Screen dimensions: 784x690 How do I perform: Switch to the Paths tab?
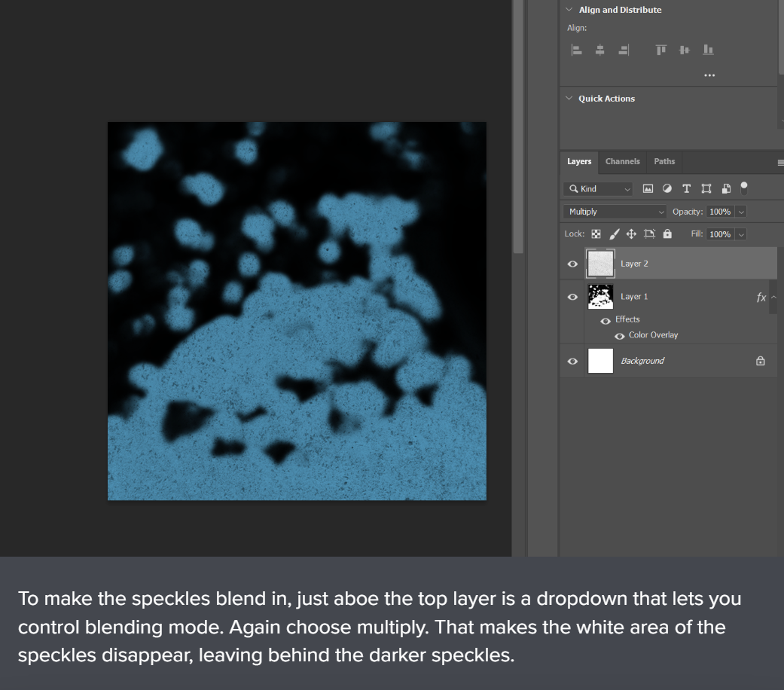pos(664,161)
